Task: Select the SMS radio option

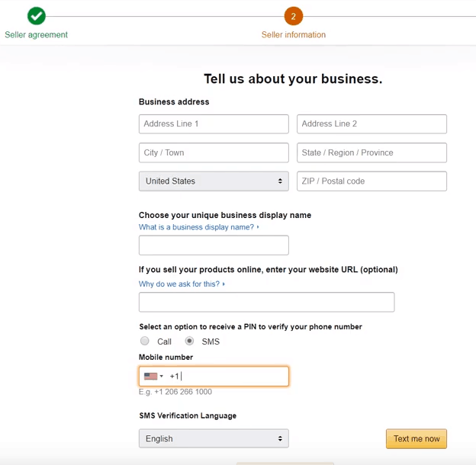Action: pos(189,342)
